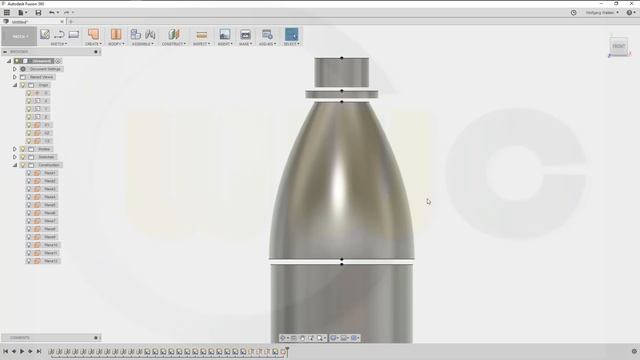Click the Undo arrow
Image resolution: width=640 pixels, height=360 pixels.
[x=51, y=13]
